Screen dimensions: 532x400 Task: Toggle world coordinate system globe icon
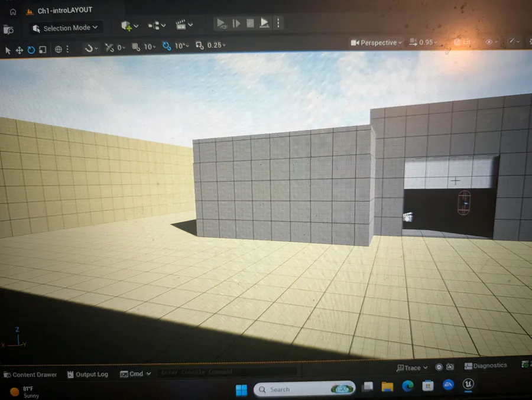coord(59,50)
